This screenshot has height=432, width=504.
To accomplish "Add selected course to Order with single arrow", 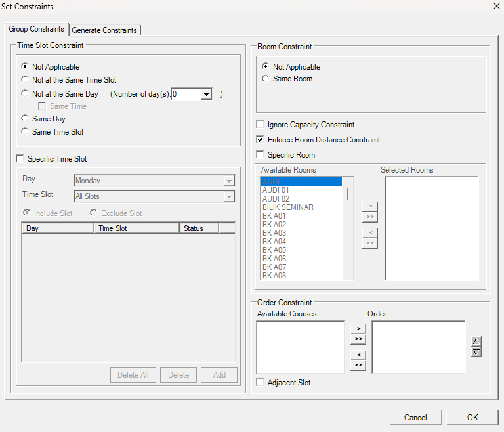I will 358,328.
